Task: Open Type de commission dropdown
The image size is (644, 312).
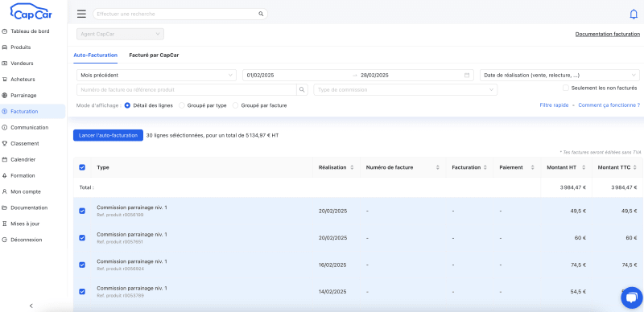Action: click(406, 89)
